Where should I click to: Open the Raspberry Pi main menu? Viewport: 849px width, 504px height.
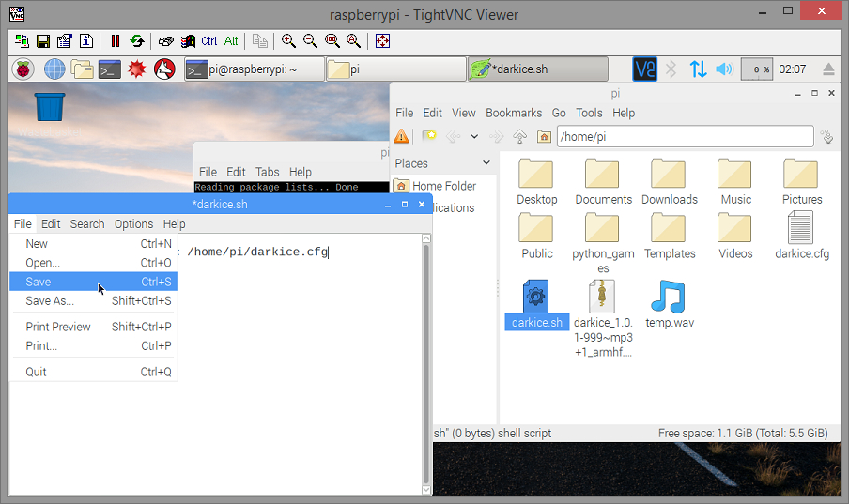coord(23,69)
